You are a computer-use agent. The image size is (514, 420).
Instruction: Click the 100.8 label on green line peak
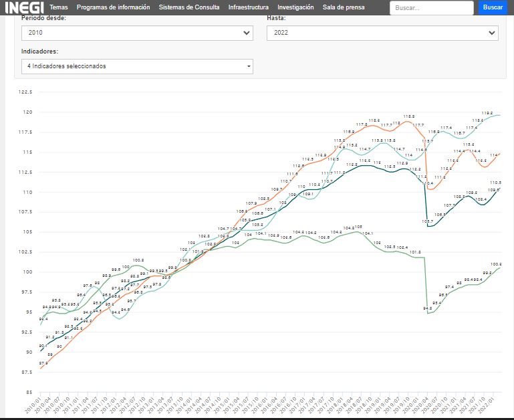pyautogui.click(x=138, y=260)
